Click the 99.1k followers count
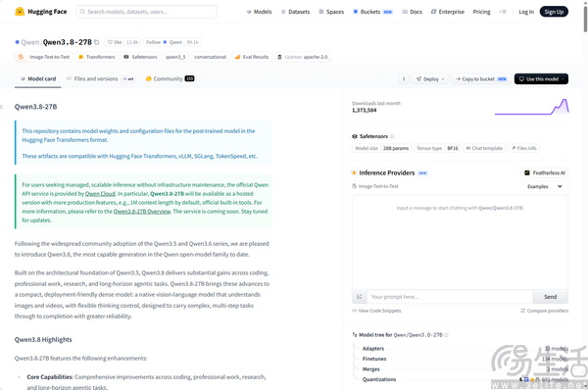Screen dimensions: 588x390 coord(192,42)
